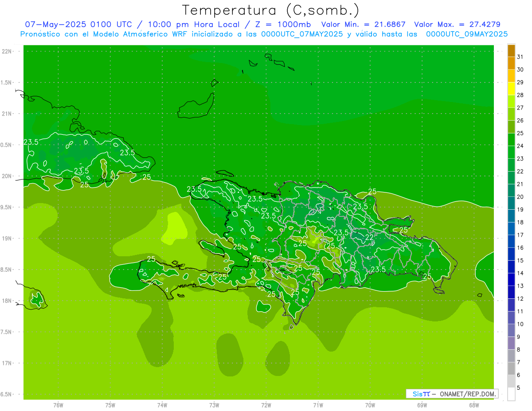
Task: Pick the white swatch below 5 on scale
Action: [x=511, y=394]
